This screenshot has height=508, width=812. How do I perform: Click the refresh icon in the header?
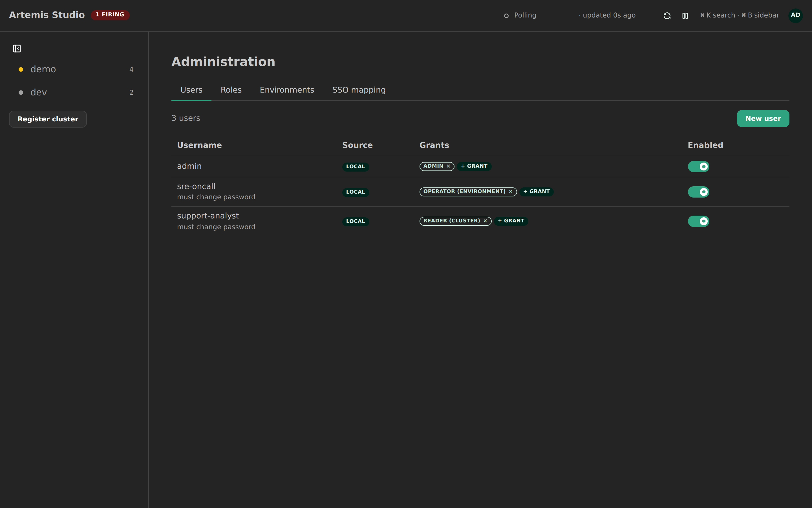[667, 16]
